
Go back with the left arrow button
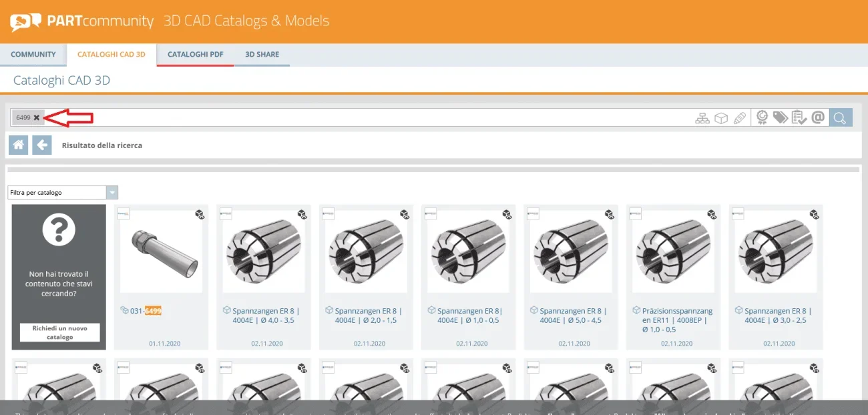[42, 145]
